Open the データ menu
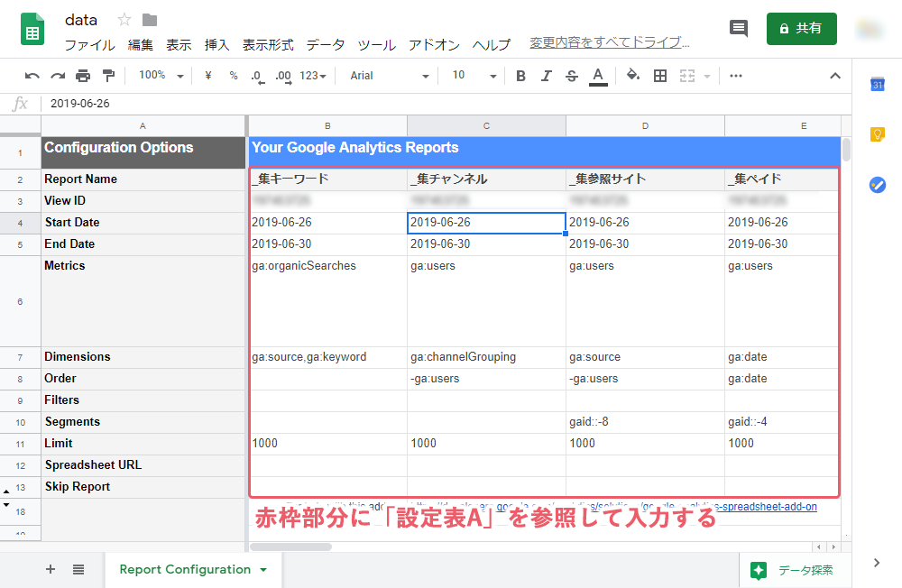 point(326,45)
